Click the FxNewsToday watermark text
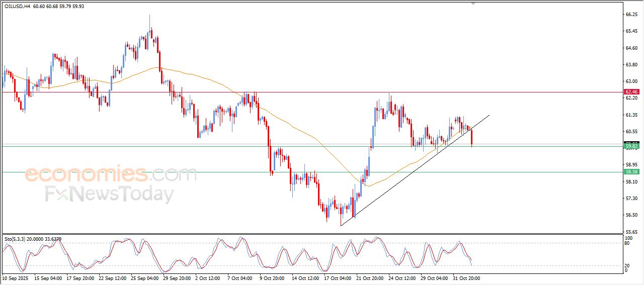644x285 pixels. pos(110,194)
